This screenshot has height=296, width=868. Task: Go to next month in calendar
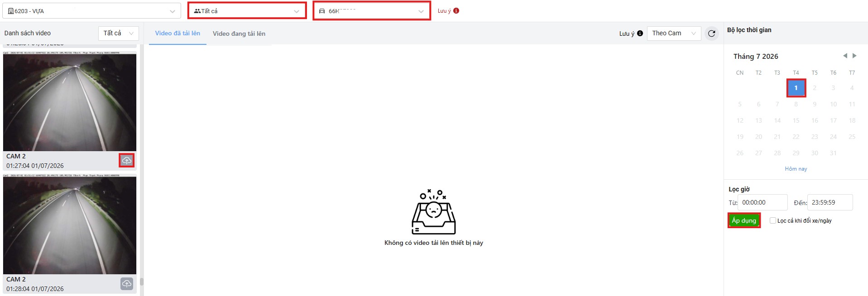pyautogui.click(x=854, y=56)
